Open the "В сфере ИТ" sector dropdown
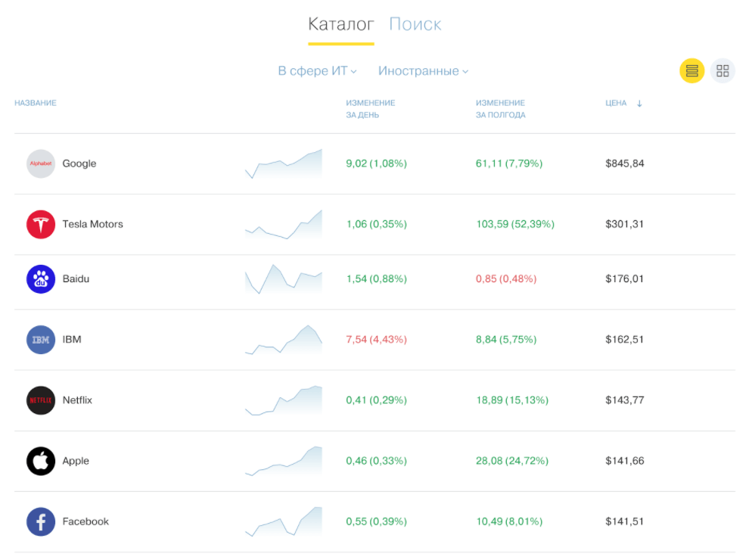 coord(317,71)
